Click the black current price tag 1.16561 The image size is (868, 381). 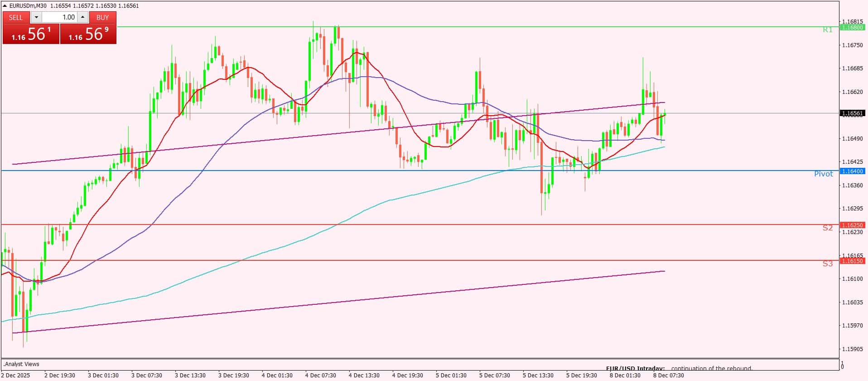[x=852, y=113]
